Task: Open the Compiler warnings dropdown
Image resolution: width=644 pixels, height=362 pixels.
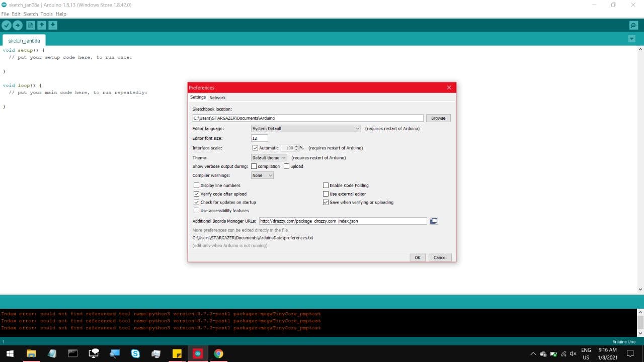Action: coord(262,175)
